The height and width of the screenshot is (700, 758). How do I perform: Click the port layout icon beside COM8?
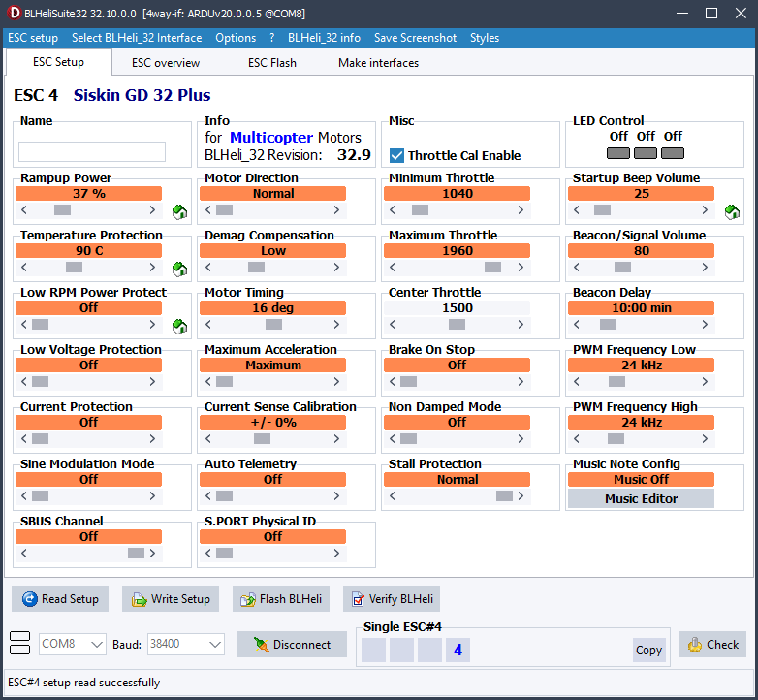(19, 643)
